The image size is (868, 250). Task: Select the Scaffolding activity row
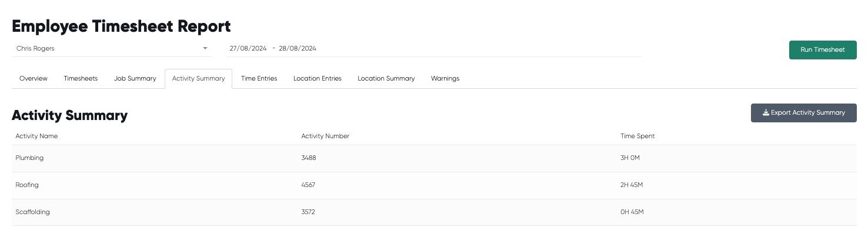(x=434, y=212)
